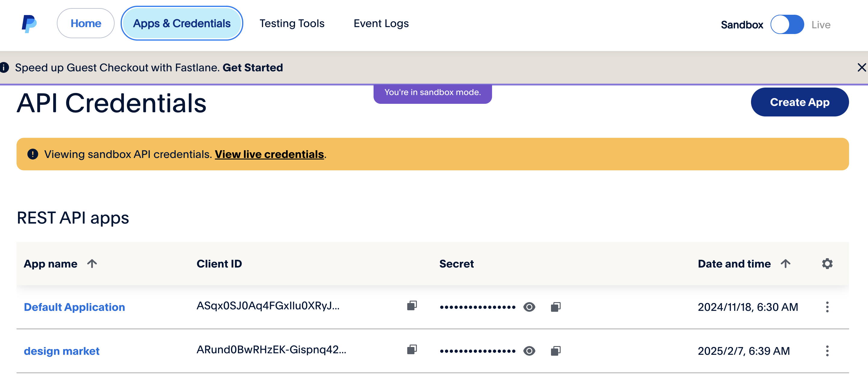868x390 pixels.
Task: Sort by Date and time arrow
Action: pyautogui.click(x=786, y=264)
